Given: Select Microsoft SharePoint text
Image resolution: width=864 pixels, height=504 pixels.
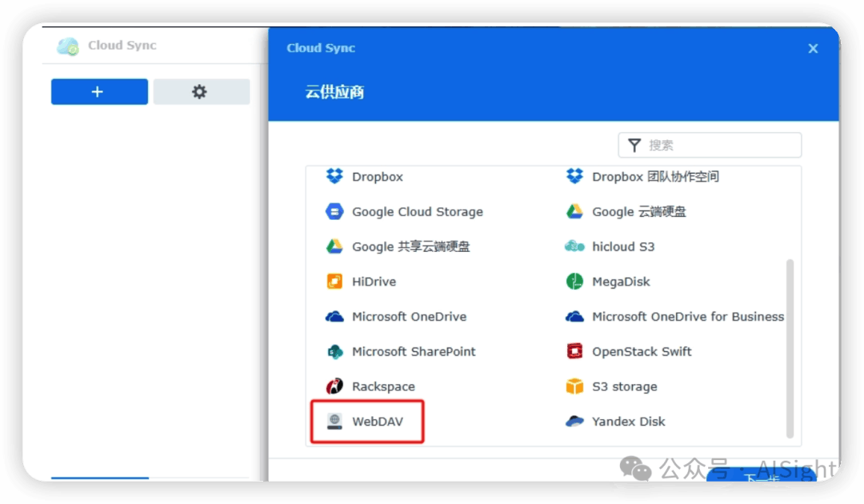Looking at the screenshot, I should coord(414,351).
